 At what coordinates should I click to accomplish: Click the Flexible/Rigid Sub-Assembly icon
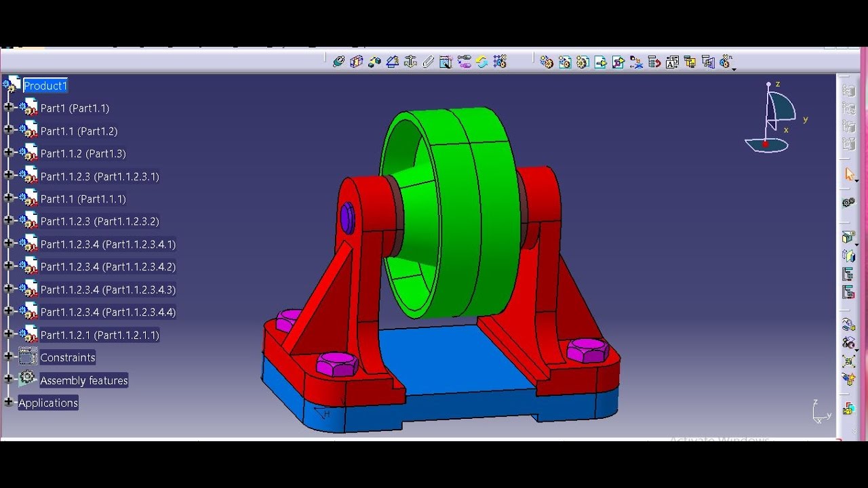click(x=464, y=62)
